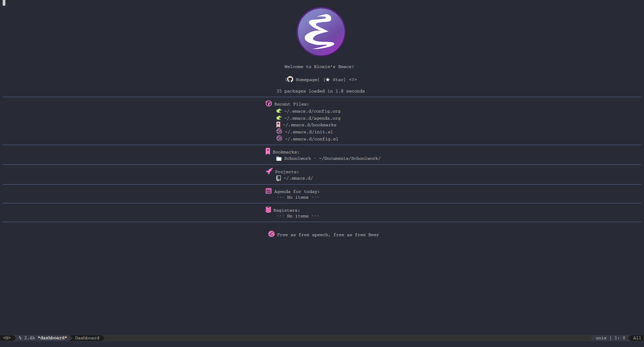Click the unix encoding indicator in the modeline
Screen dimensions: 644x347
(x=601, y=338)
